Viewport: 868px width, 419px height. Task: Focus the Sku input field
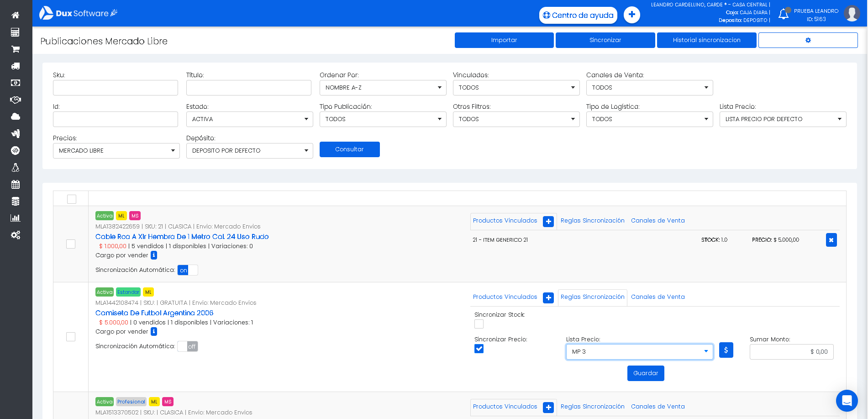116,88
